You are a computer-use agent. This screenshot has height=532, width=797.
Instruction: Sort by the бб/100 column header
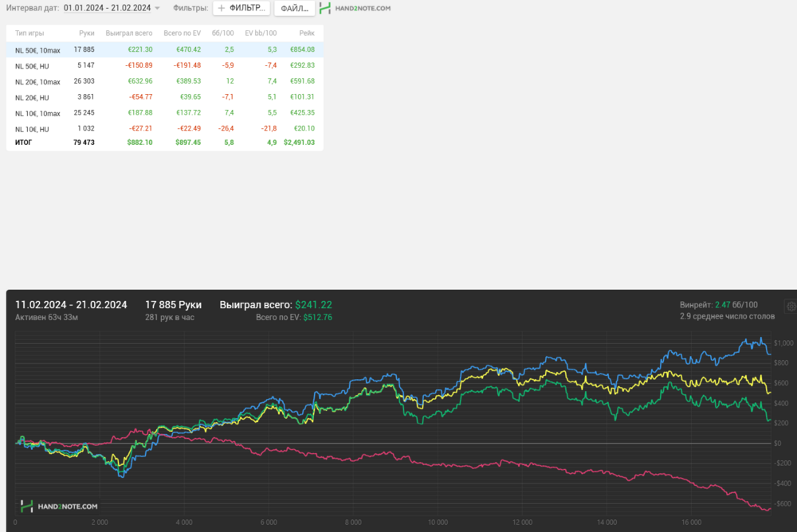(222, 33)
